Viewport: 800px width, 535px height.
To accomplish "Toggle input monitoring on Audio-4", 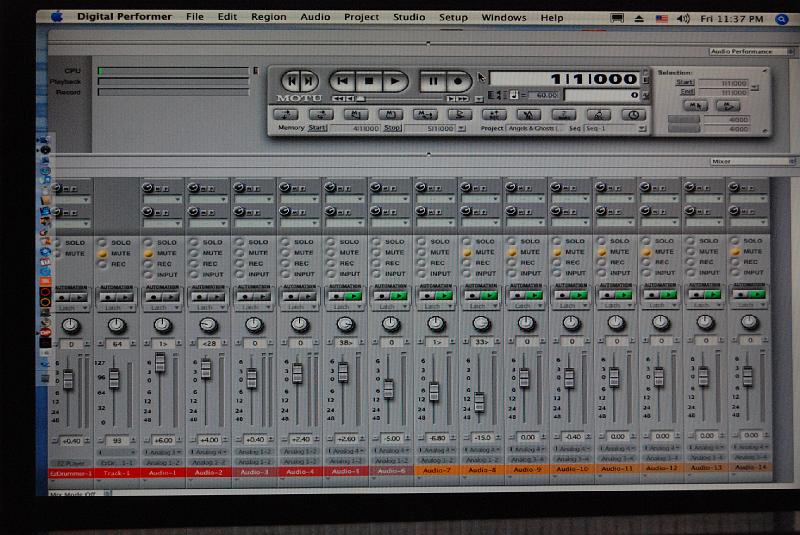I will coord(285,274).
